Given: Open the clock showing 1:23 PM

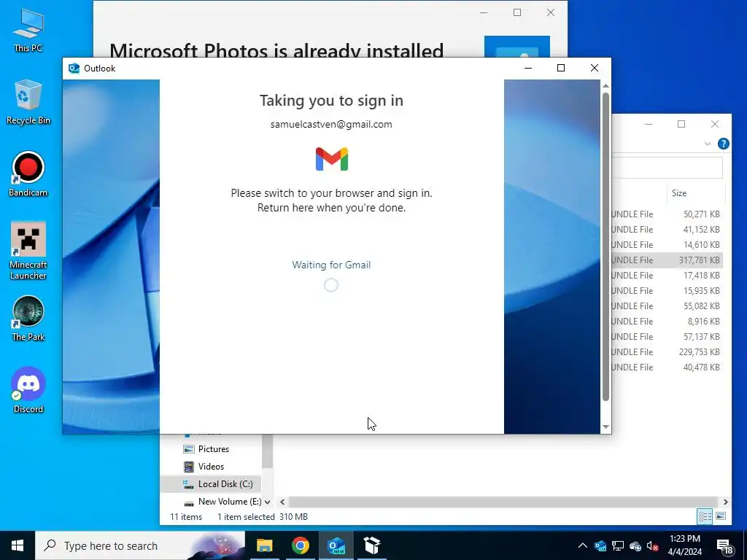Looking at the screenshot, I should [x=684, y=545].
